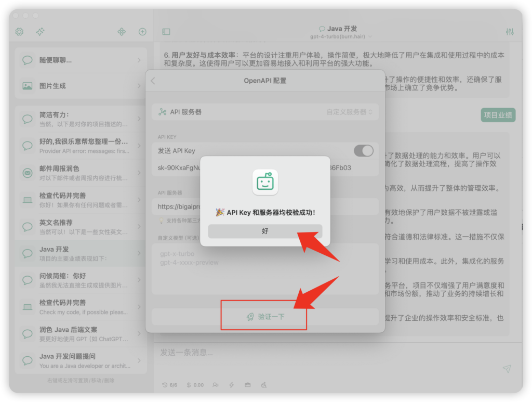Viewport: 532px width, 402px height.
Task: Click chat bubble icon of 润色 Java 后端文案
Action: pyautogui.click(x=27, y=334)
